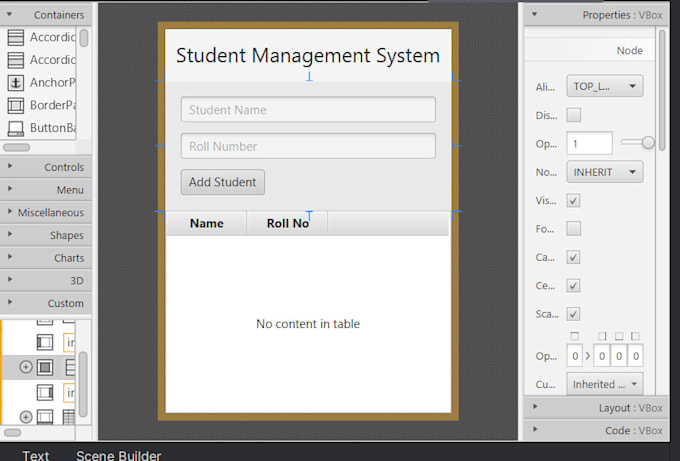Toggle the Sca... checkbox in Properties
The height and width of the screenshot is (461, 680).
573,314
